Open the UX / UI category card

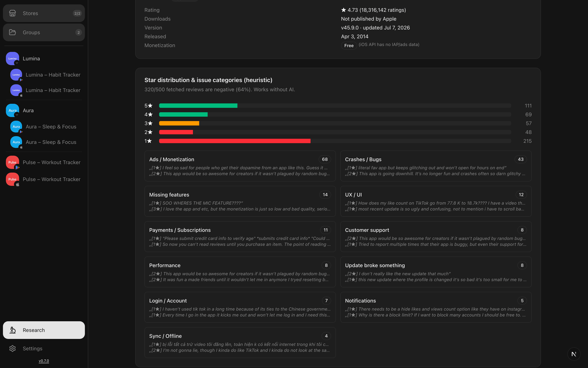tap(436, 201)
